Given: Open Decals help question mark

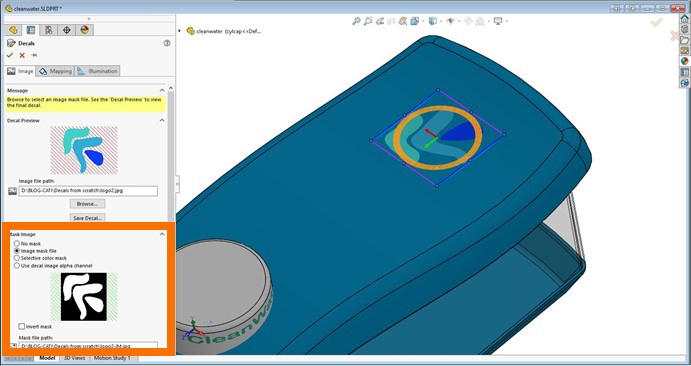Looking at the screenshot, I should (x=167, y=43).
